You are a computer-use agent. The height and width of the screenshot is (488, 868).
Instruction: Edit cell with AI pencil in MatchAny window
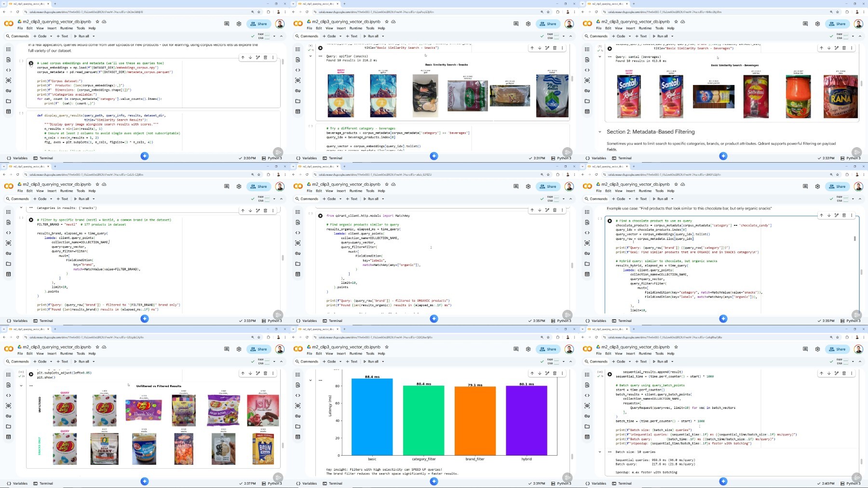point(547,210)
